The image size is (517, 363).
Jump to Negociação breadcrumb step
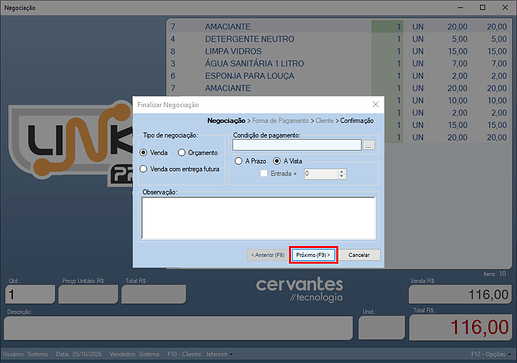click(226, 120)
